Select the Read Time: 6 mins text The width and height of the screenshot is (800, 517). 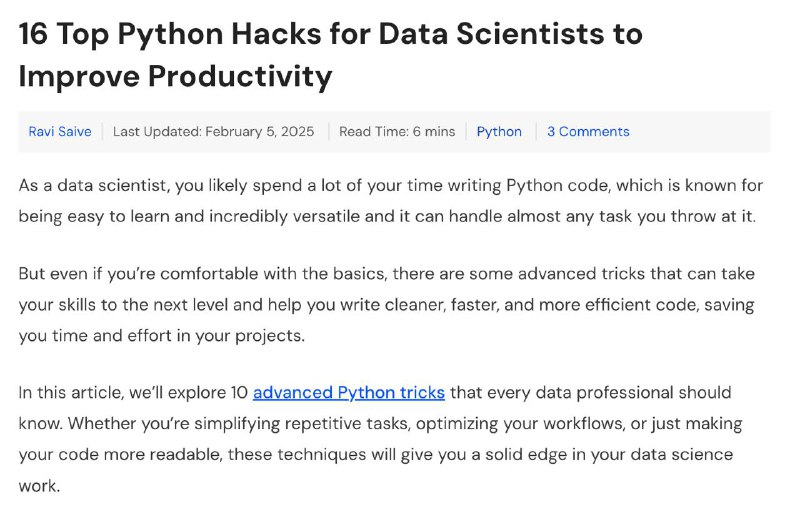coord(397,132)
